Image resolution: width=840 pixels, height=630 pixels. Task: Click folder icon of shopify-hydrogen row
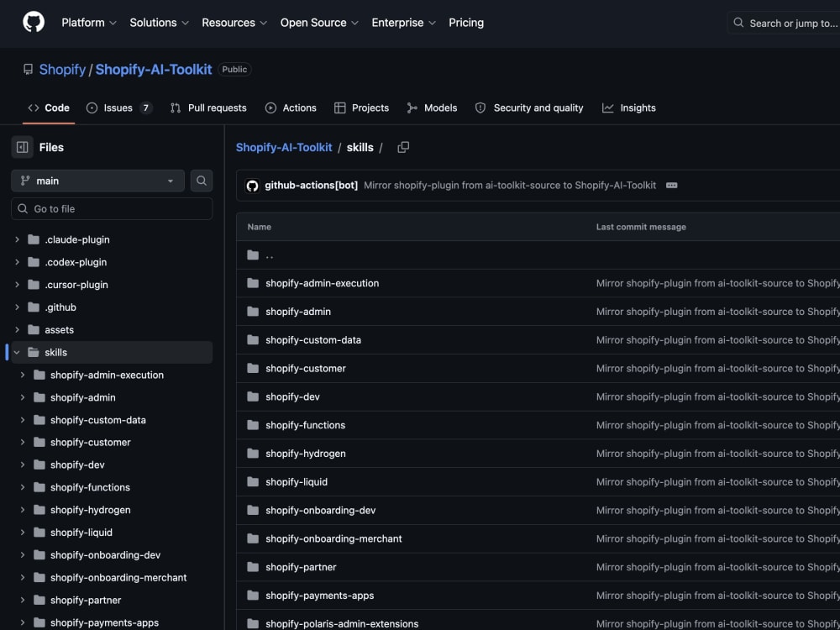[253, 454]
